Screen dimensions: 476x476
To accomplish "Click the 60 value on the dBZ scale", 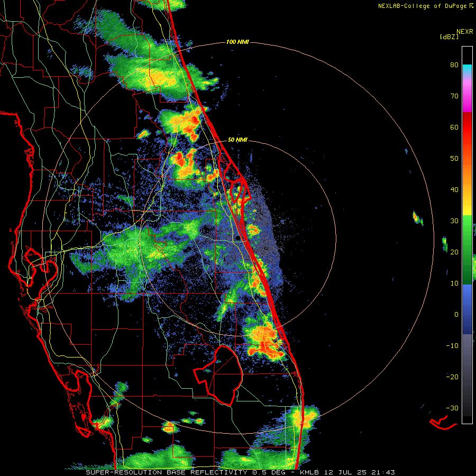I will pyautogui.click(x=454, y=127).
